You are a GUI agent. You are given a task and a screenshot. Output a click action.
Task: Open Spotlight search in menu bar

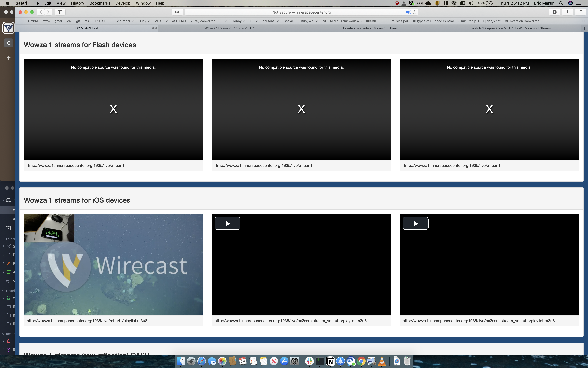click(561, 3)
